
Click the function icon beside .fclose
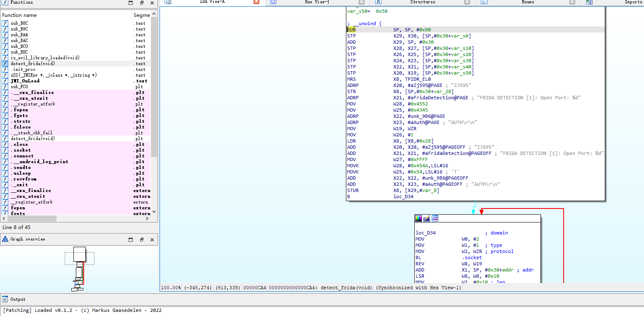5,127
